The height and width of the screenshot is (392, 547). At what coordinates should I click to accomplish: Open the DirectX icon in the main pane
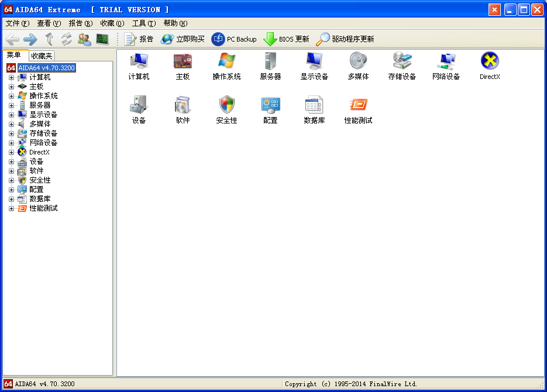click(490, 66)
